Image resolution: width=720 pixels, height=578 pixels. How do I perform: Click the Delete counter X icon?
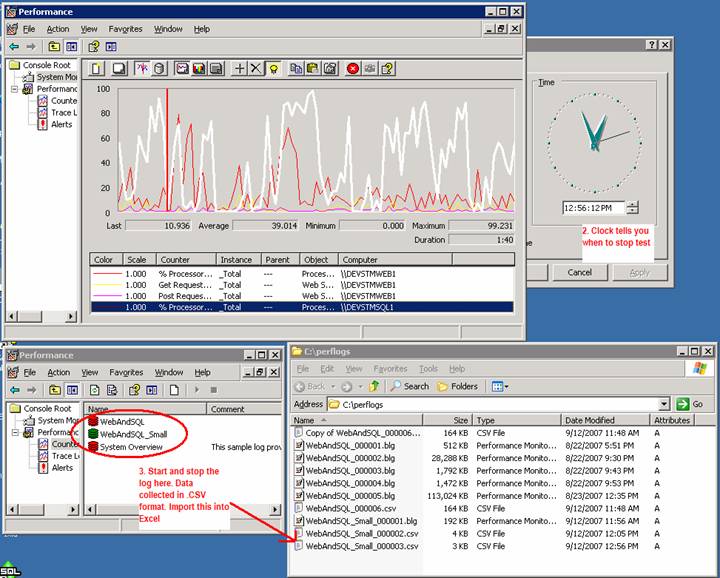(255, 68)
